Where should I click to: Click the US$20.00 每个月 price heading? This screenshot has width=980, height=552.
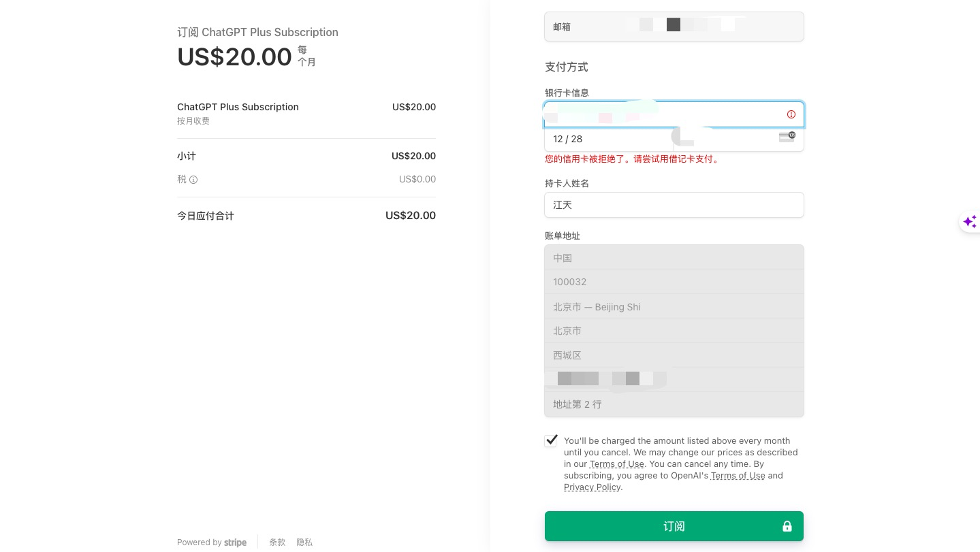click(247, 56)
